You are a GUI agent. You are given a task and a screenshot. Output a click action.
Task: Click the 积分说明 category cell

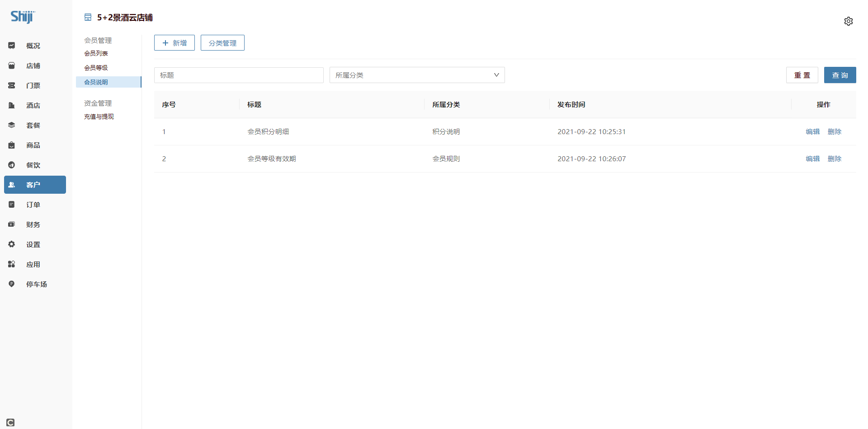click(x=446, y=131)
